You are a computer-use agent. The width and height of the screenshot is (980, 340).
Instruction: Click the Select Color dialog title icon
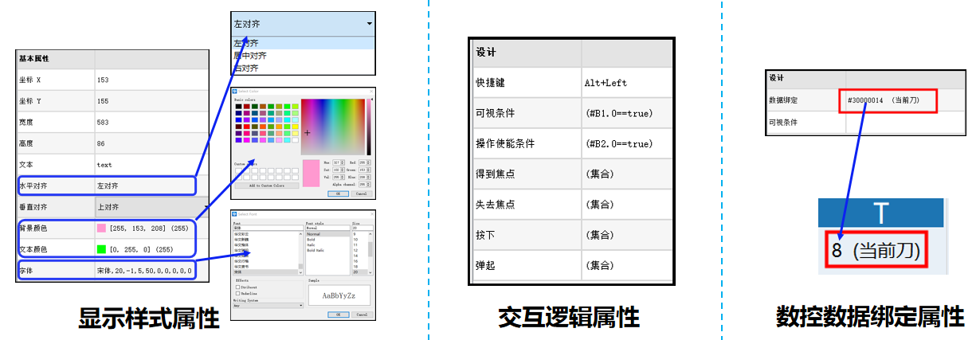pos(235,92)
